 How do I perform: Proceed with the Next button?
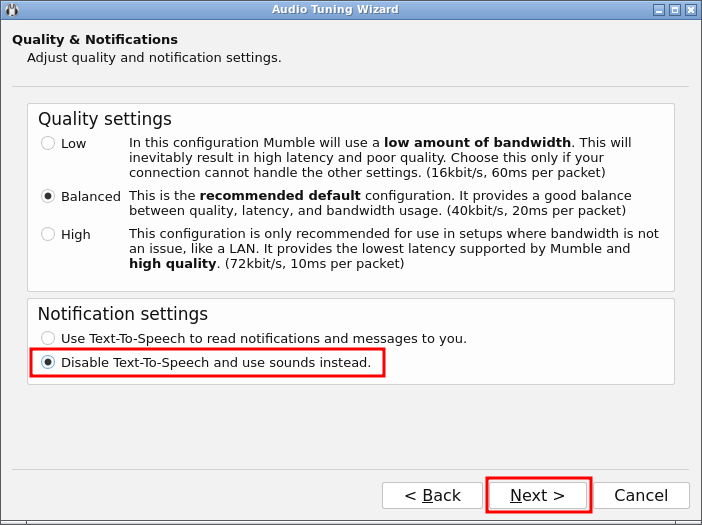tap(538, 495)
